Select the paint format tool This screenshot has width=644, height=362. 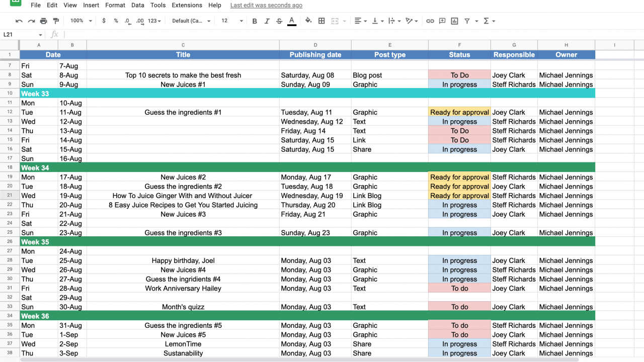[56, 21]
